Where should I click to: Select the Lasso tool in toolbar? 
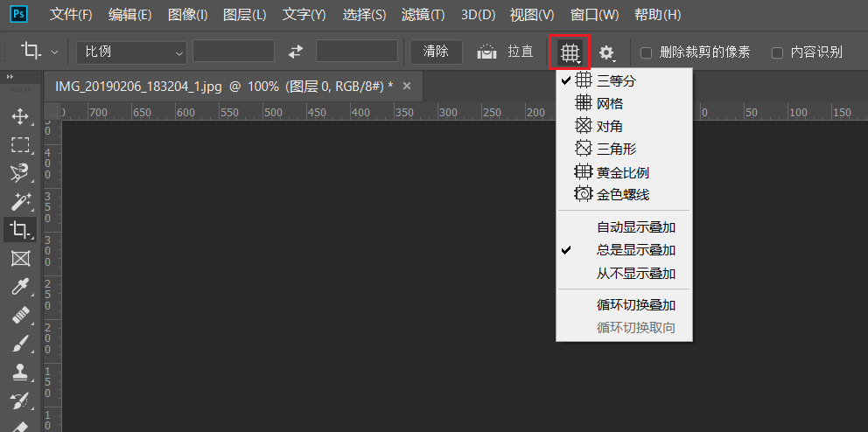20,173
